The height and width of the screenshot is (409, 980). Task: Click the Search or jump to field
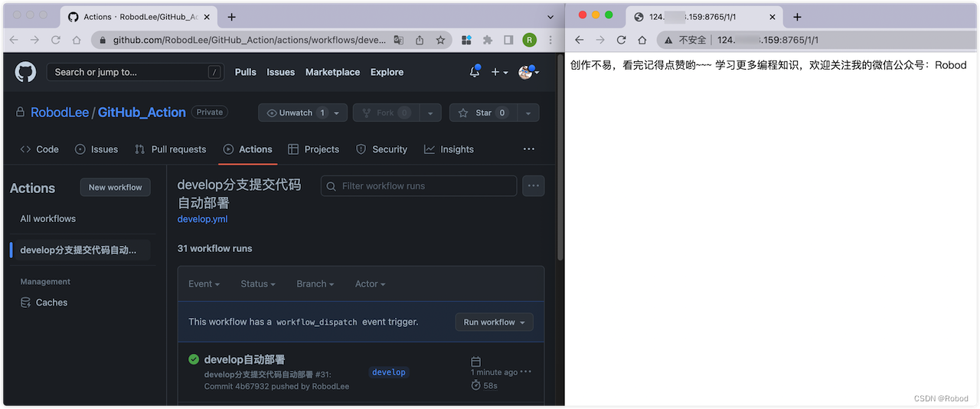coord(136,72)
